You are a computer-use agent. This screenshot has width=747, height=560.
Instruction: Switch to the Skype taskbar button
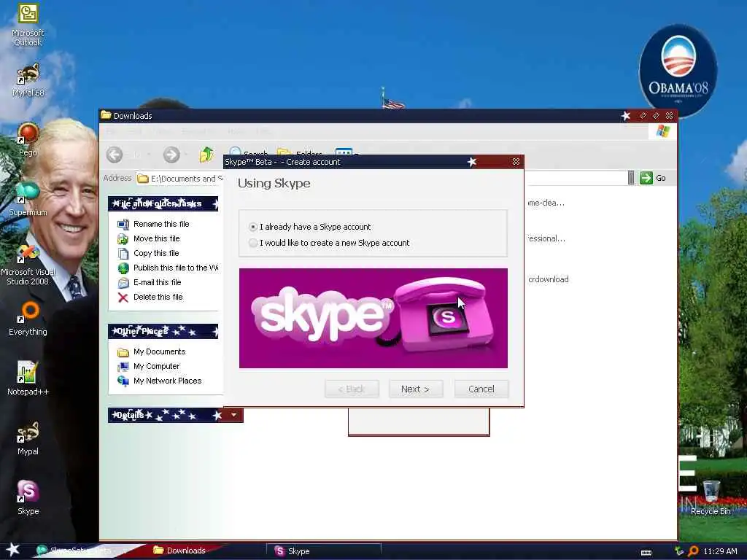tap(324, 551)
